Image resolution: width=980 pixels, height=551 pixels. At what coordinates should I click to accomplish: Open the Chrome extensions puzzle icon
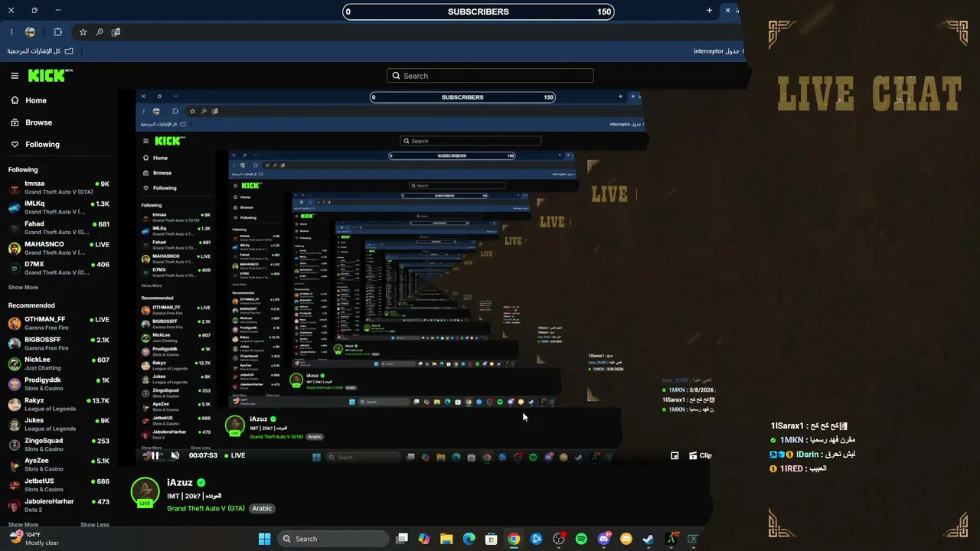click(x=57, y=32)
